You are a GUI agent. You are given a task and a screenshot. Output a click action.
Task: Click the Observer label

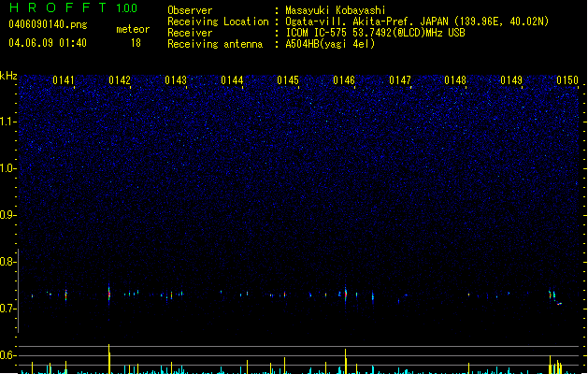click(x=190, y=10)
